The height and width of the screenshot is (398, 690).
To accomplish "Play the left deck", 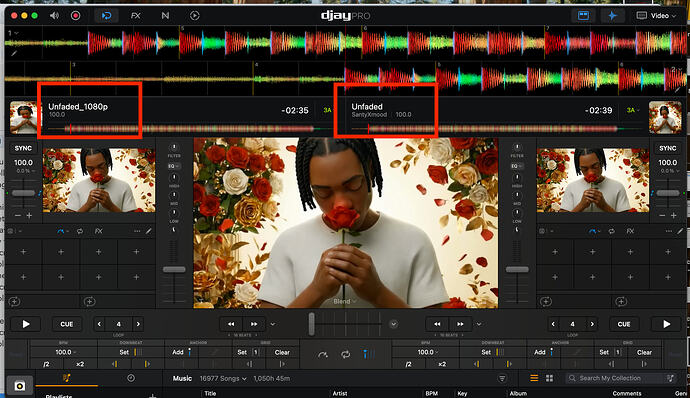I will click(x=26, y=324).
